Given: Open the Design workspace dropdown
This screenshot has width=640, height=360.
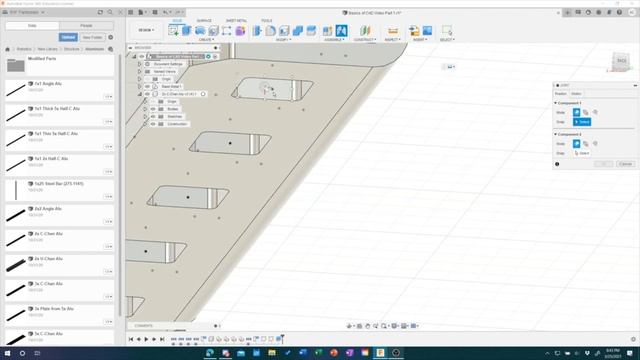Looking at the screenshot, I should point(146,30).
